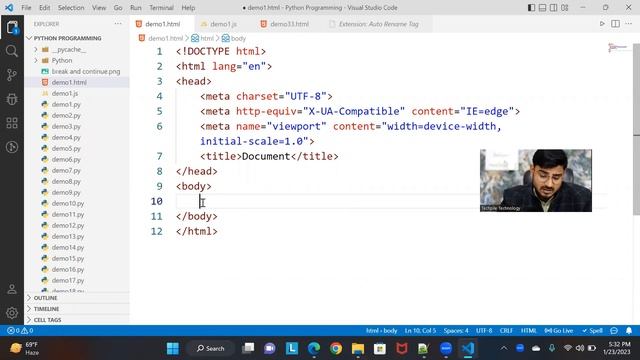
Task: Open the Extensions view
Action: (12, 123)
